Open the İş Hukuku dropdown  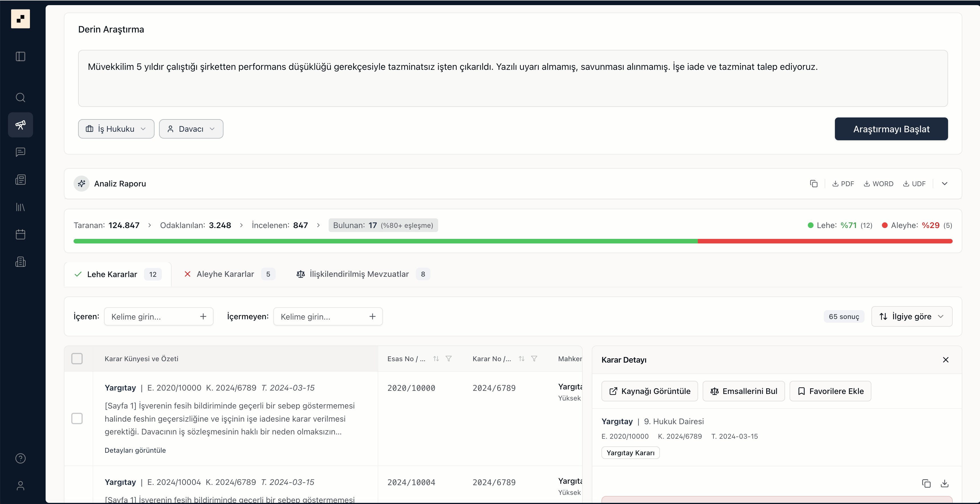[x=116, y=129]
